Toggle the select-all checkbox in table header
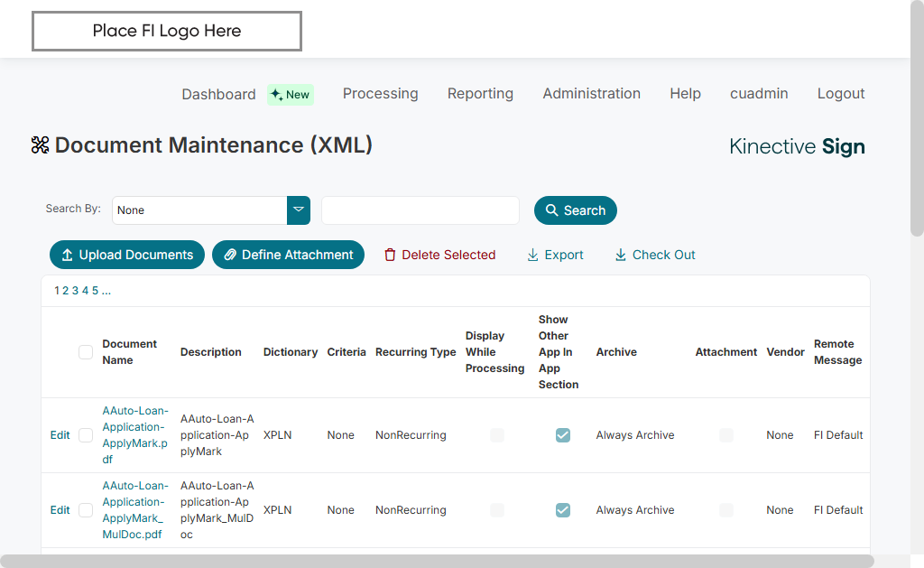The height and width of the screenshot is (568, 924). pyautogui.click(x=86, y=352)
